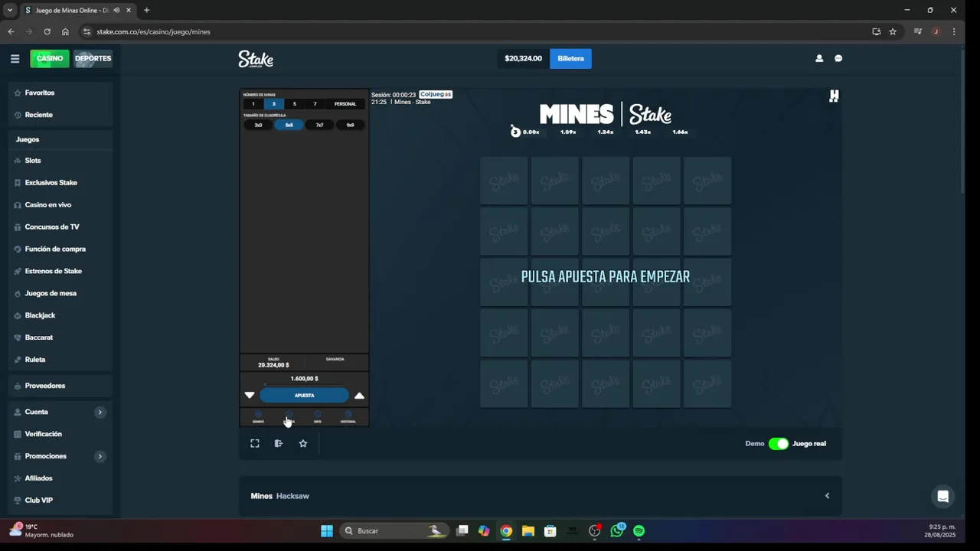This screenshot has width=980, height=551.
Task: Click the theatre mode icon below game
Action: click(279, 443)
